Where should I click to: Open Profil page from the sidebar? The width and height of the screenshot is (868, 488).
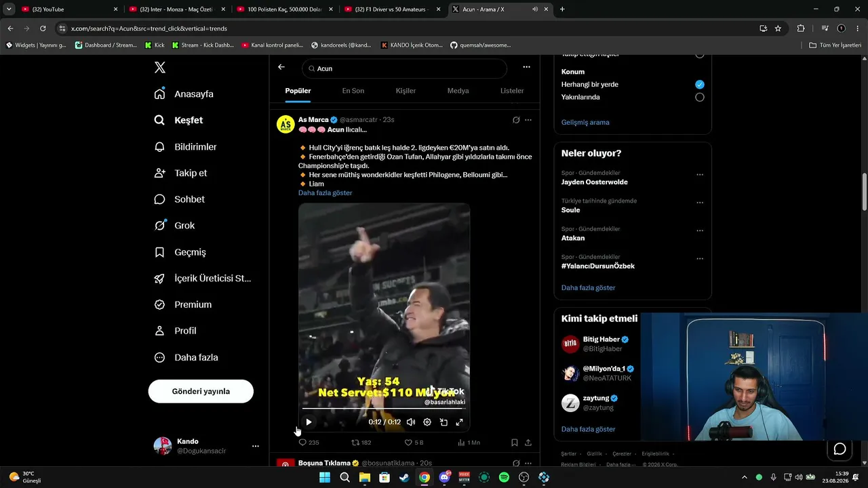click(x=175, y=331)
